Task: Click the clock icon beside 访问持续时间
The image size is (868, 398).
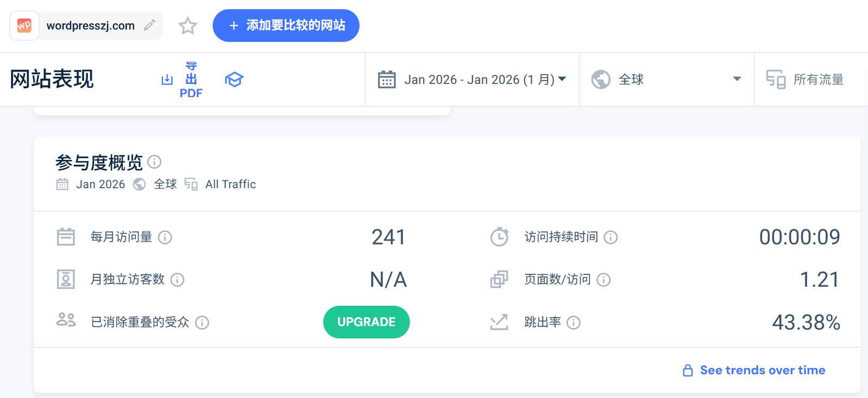Action: [499, 237]
